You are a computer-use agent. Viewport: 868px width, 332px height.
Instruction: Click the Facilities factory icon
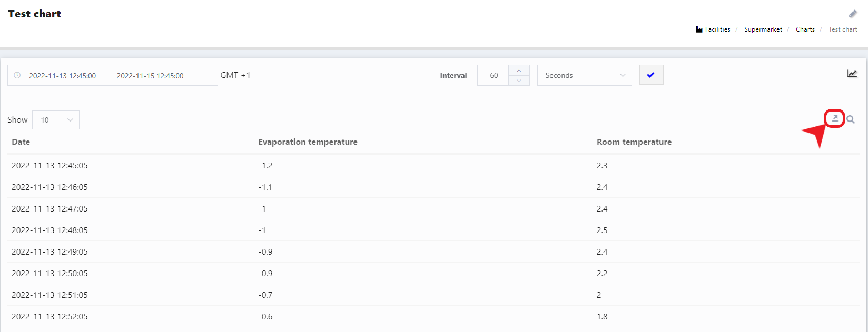tap(699, 29)
